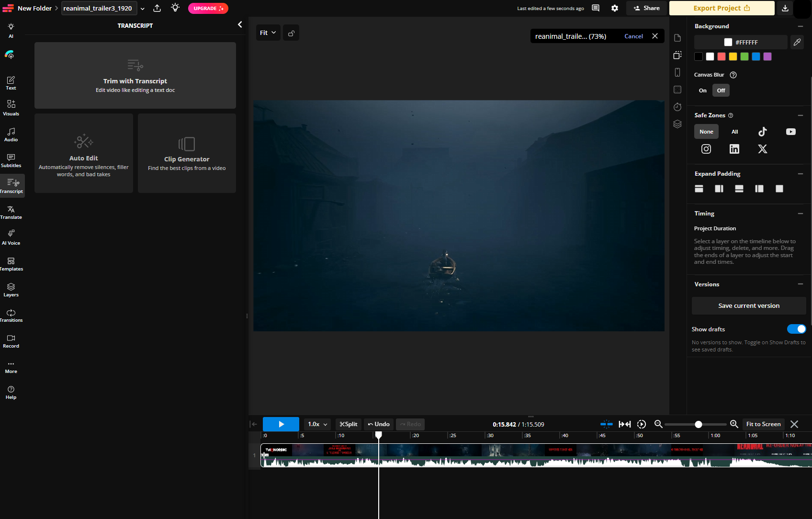This screenshot has height=519, width=812.
Task: Open the AI tools sidebar icon
Action: click(x=11, y=30)
